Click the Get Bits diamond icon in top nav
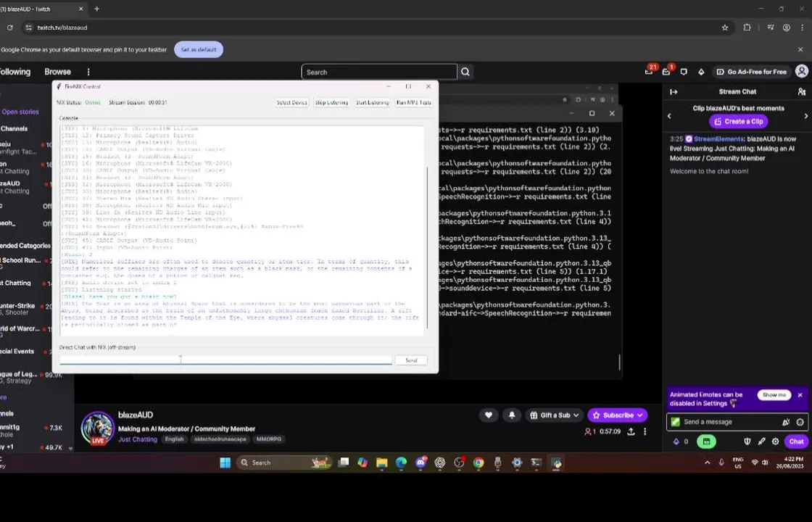812x522 pixels. [x=701, y=72]
